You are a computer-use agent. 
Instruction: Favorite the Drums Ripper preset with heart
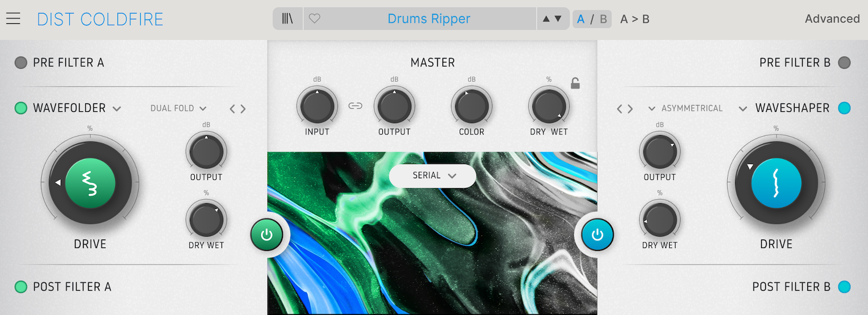tap(314, 19)
